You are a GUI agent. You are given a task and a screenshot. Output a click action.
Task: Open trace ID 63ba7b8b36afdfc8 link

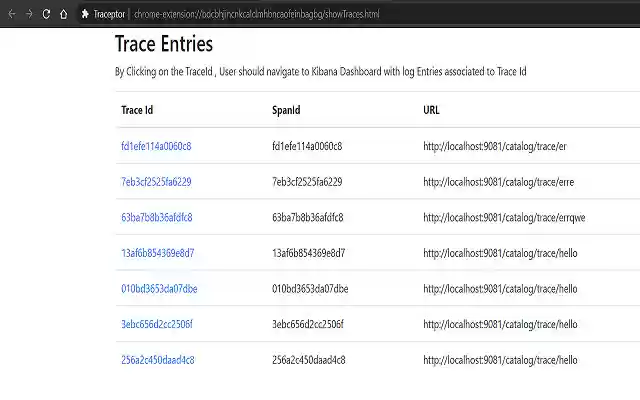coord(157,217)
